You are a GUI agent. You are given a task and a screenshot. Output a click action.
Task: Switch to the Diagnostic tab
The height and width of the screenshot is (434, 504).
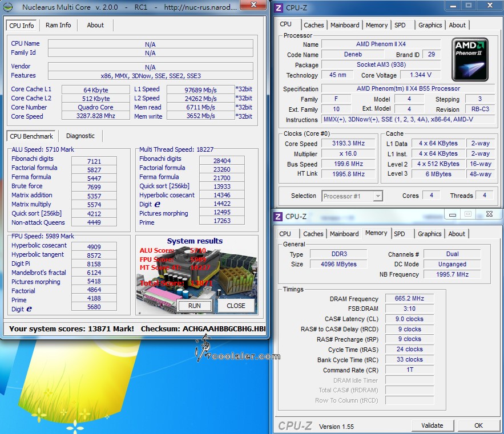click(x=80, y=136)
